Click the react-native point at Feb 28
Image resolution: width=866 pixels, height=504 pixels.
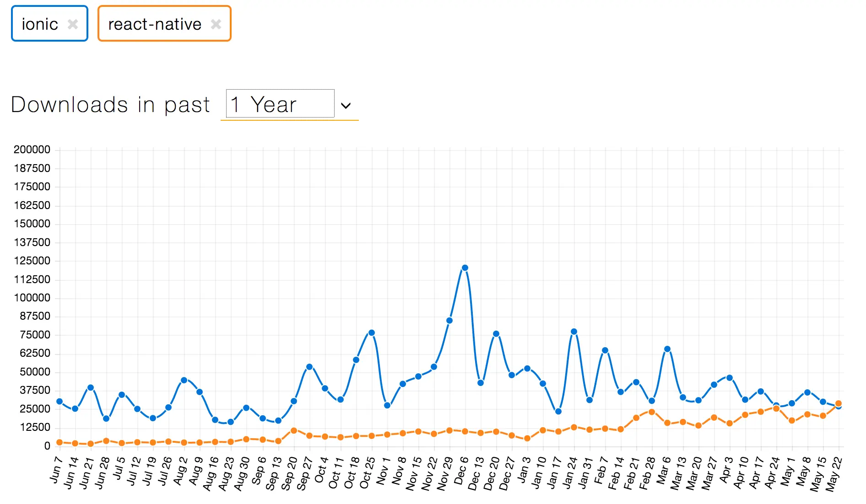click(x=652, y=412)
